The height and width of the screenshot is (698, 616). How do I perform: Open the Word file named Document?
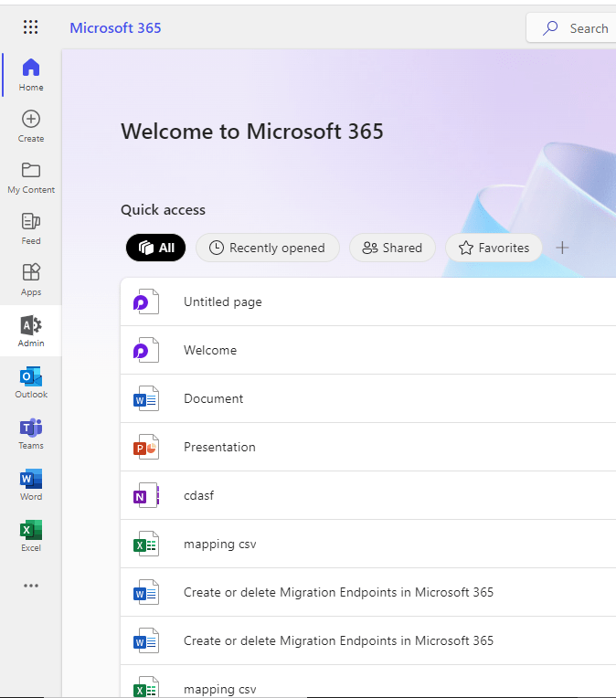pyautogui.click(x=368, y=399)
